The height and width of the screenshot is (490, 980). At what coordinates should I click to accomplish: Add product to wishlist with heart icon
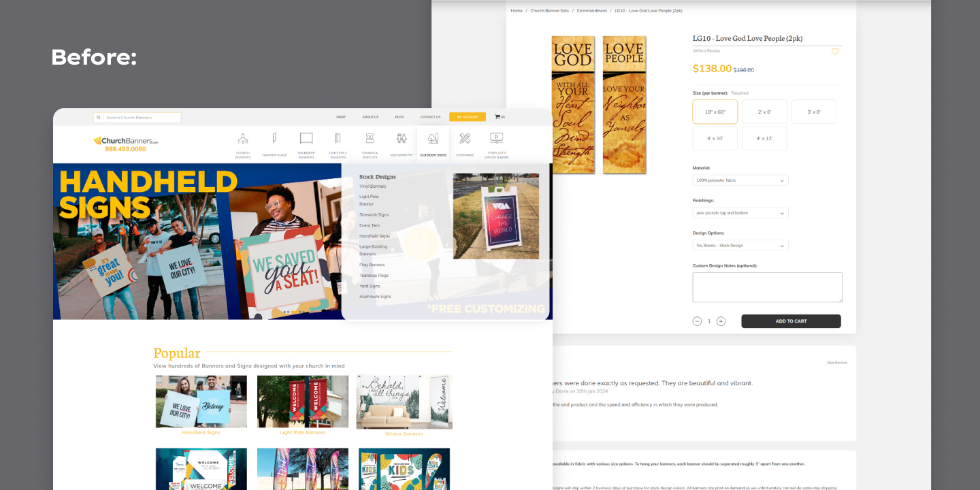(x=835, y=52)
